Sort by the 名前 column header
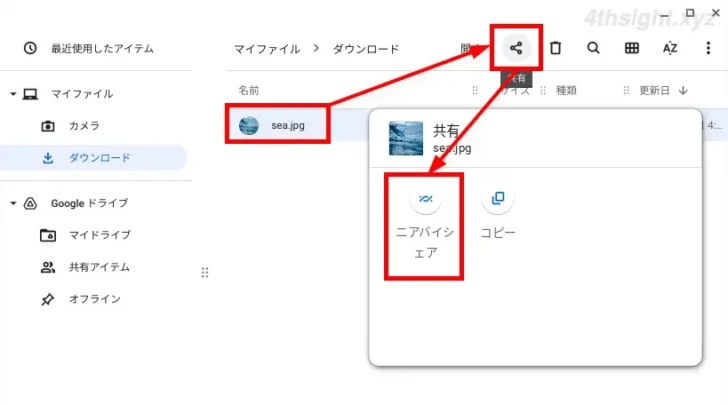This screenshot has width=728, height=405. [249, 91]
